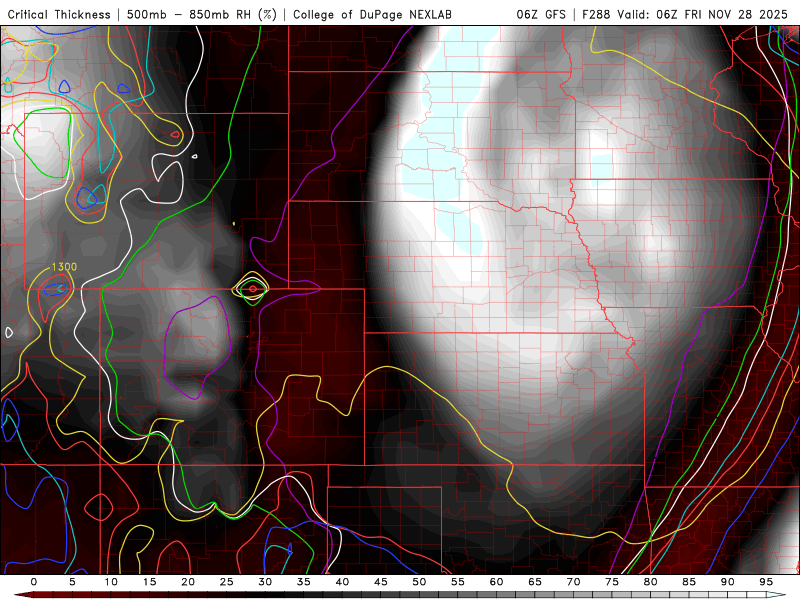Image resolution: width=800 pixels, height=600 pixels.
Task: Click the "70" color scale label
Action: tap(573, 582)
